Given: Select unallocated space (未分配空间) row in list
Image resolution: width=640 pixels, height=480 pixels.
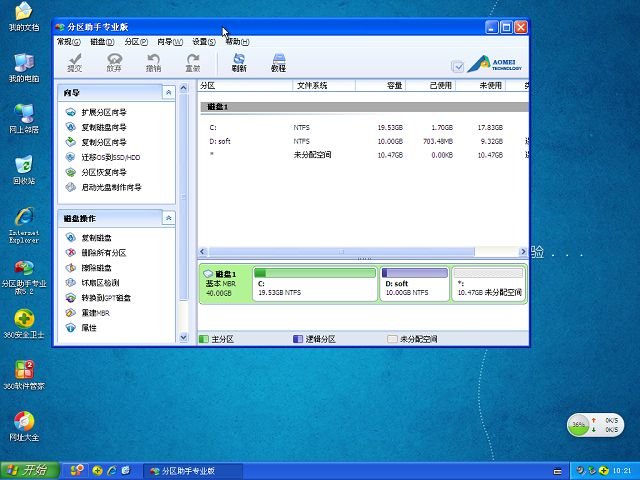Looking at the screenshot, I should (363, 155).
